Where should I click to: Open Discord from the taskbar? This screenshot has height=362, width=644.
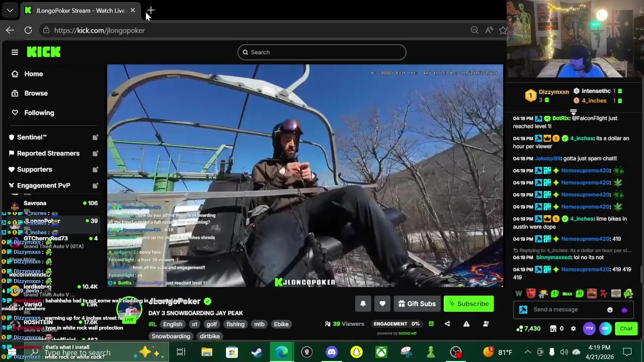point(332,352)
